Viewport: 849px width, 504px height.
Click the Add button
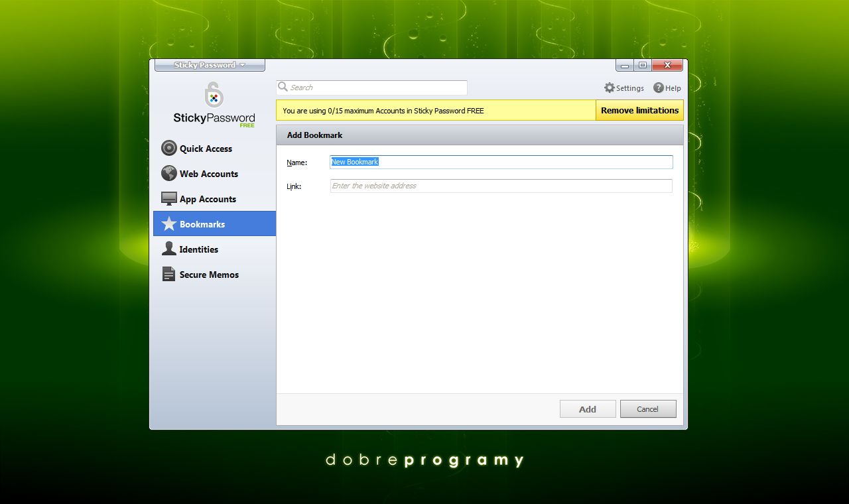pyautogui.click(x=588, y=409)
